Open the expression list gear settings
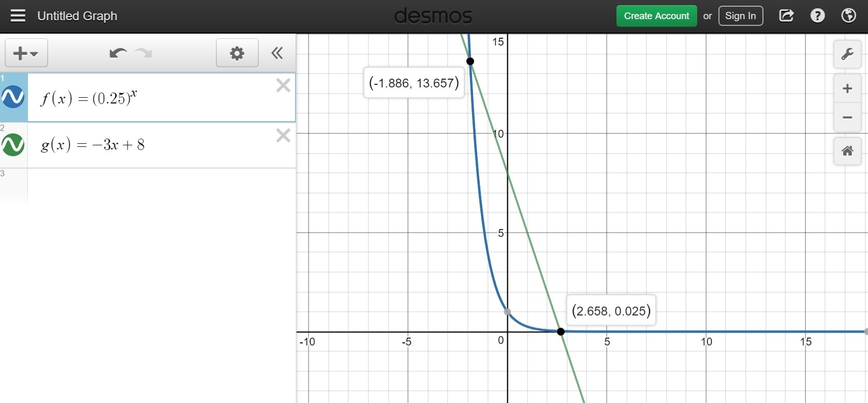868x403 pixels. point(237,53)
